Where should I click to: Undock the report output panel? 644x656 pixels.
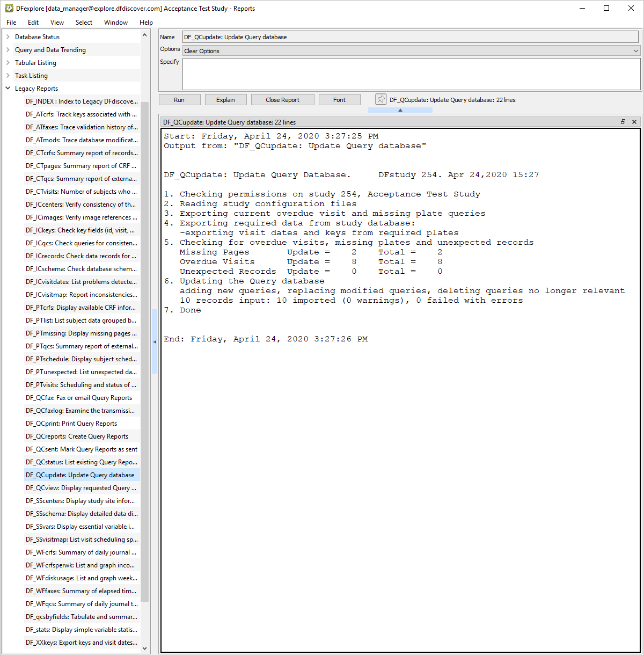click(x=623, y=122)
